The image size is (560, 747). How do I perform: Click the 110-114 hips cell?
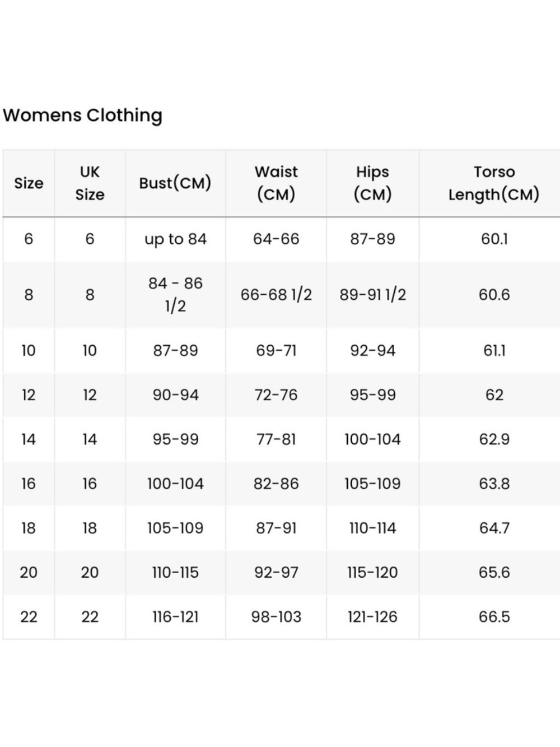pos(372,528)
